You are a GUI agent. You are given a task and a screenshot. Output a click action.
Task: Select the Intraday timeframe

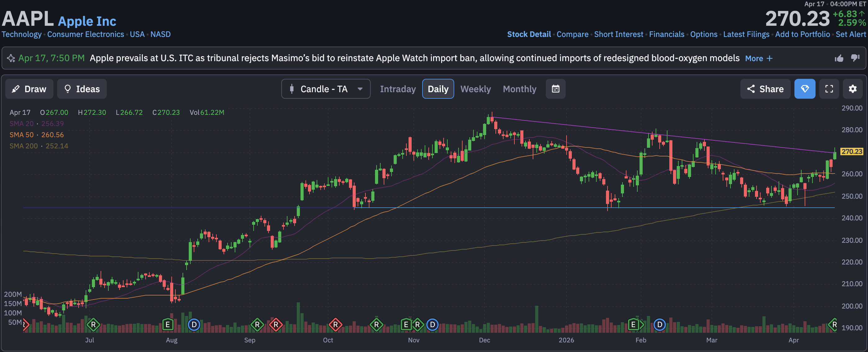398,89
